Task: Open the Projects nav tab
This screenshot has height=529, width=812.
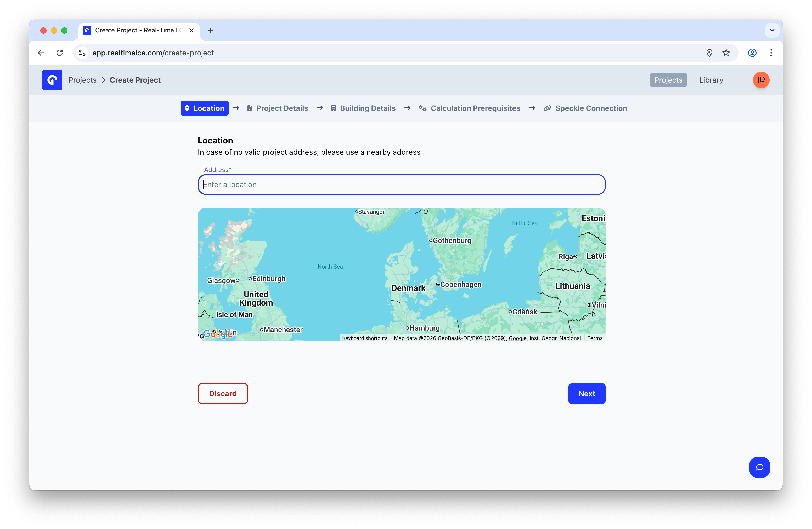Action: (x=668, y=80)
